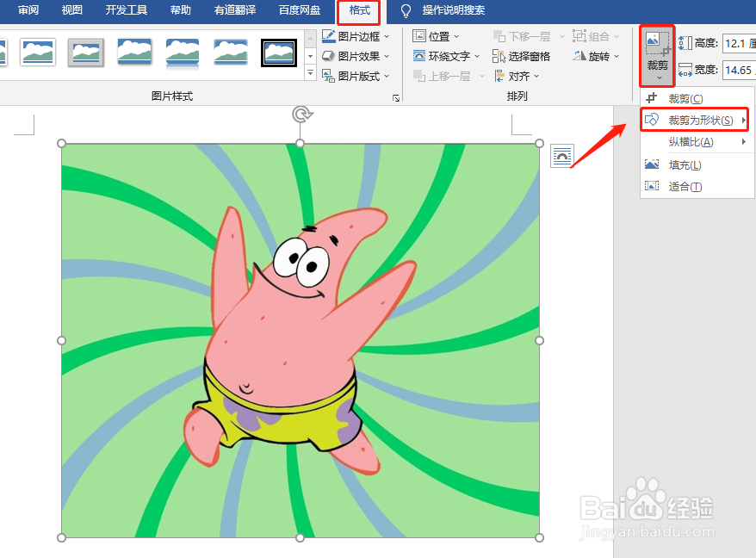Click the 裁剪 crop button

[657, 50]
